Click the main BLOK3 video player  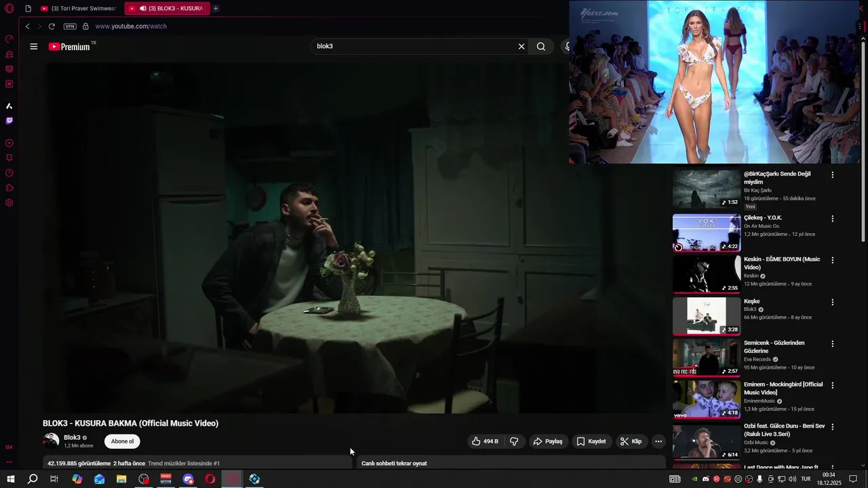point(354,237)
